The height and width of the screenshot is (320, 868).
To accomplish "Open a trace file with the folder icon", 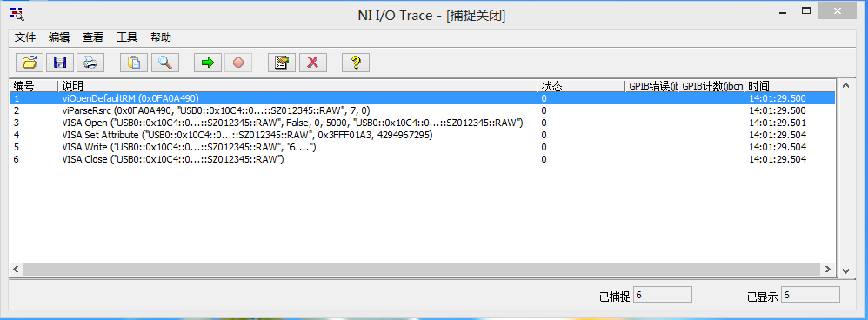I will [x=30, y=63].
